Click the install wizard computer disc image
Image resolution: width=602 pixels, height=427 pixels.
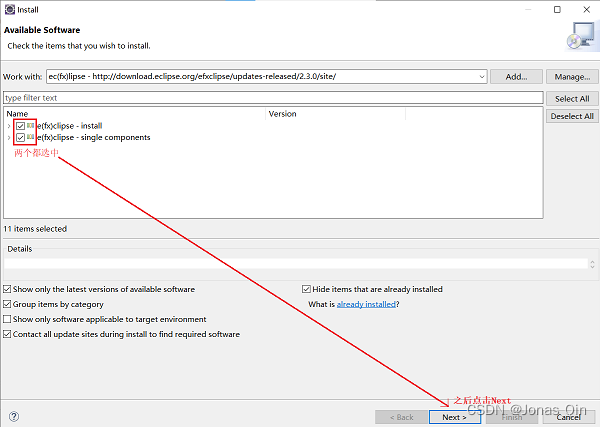[583, 36]
